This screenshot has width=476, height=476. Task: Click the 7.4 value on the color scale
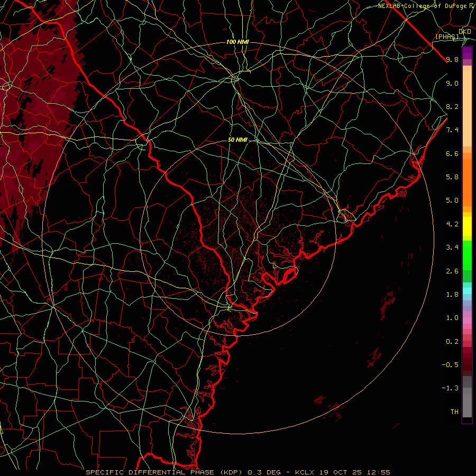[x=452, y=130]
